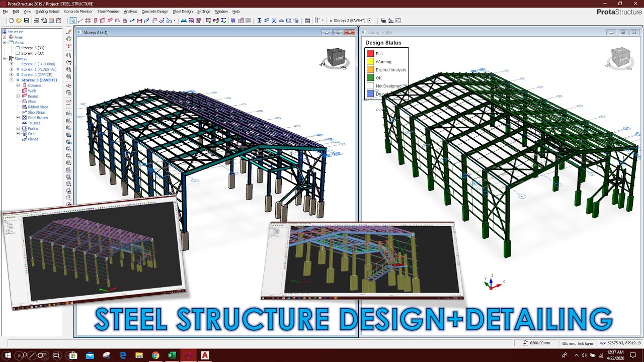Collapse the Storey: 3 (EAVEHT) branch
Screen dimensions: 644x362
coord(12,80)
